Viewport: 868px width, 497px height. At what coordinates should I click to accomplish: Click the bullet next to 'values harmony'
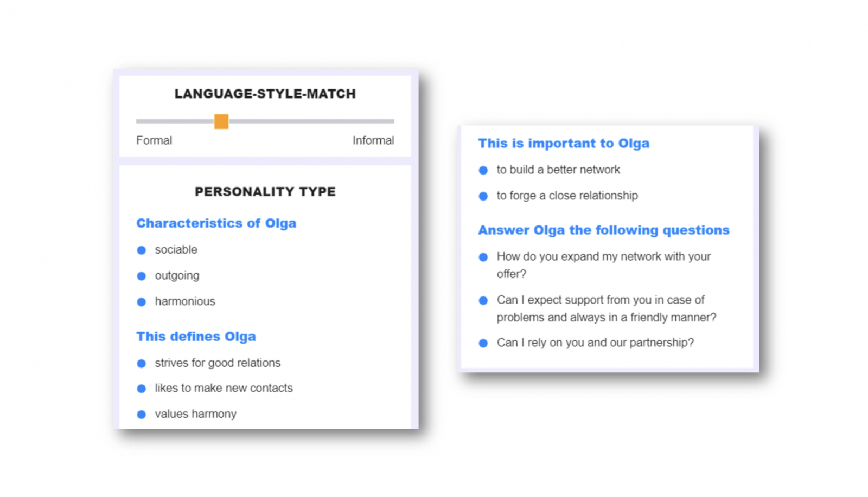pyautogui.click(x=142, y=415)
